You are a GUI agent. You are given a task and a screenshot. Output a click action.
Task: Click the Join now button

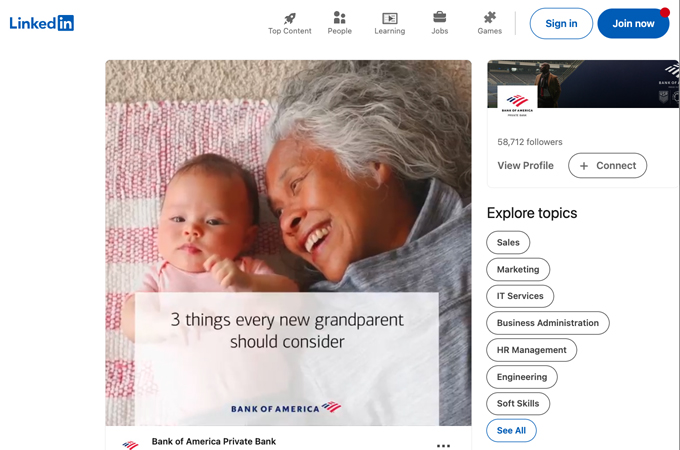point(633,23)
